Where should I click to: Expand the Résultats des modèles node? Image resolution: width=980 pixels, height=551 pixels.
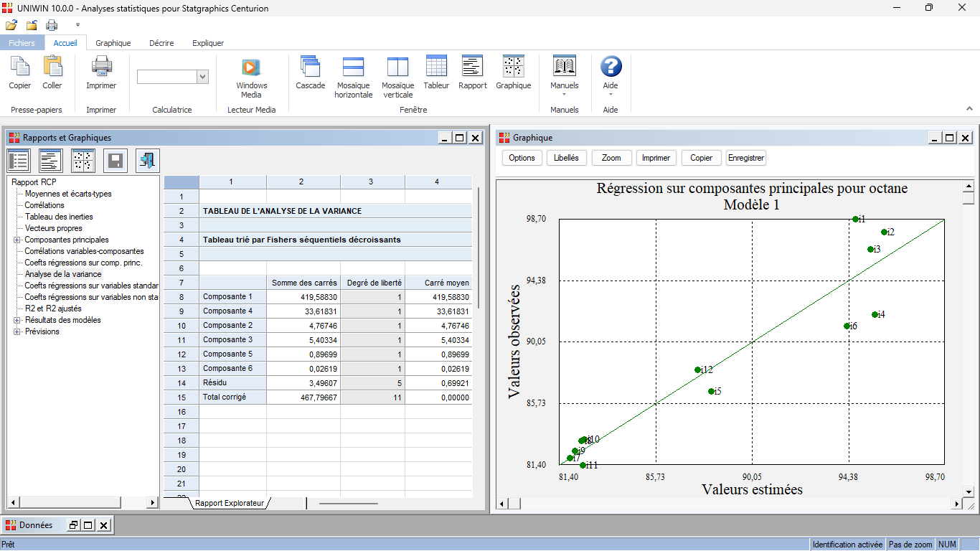pos(17,320)
